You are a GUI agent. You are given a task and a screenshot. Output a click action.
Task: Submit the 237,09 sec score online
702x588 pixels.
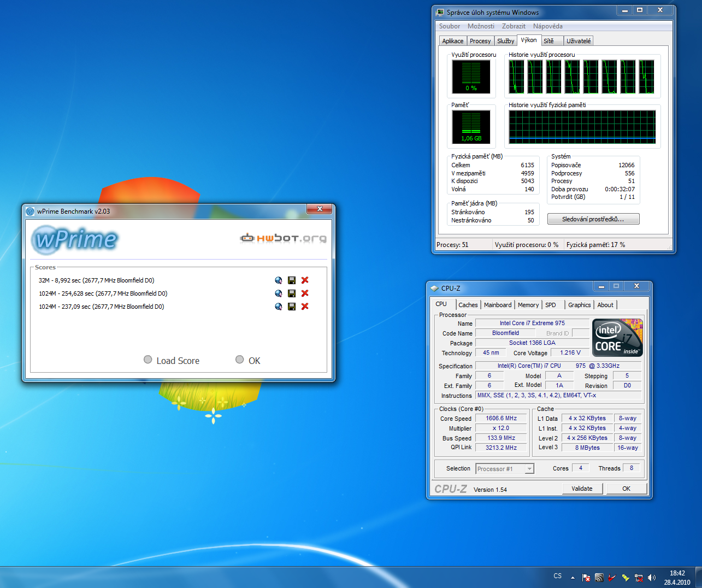click(x=279, y=307)
